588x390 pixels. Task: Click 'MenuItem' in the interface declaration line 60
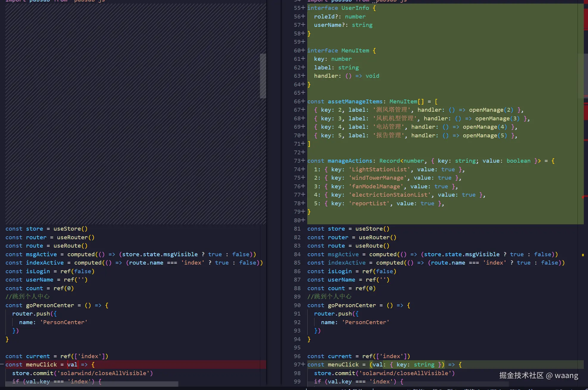click(x=355, y=51)
